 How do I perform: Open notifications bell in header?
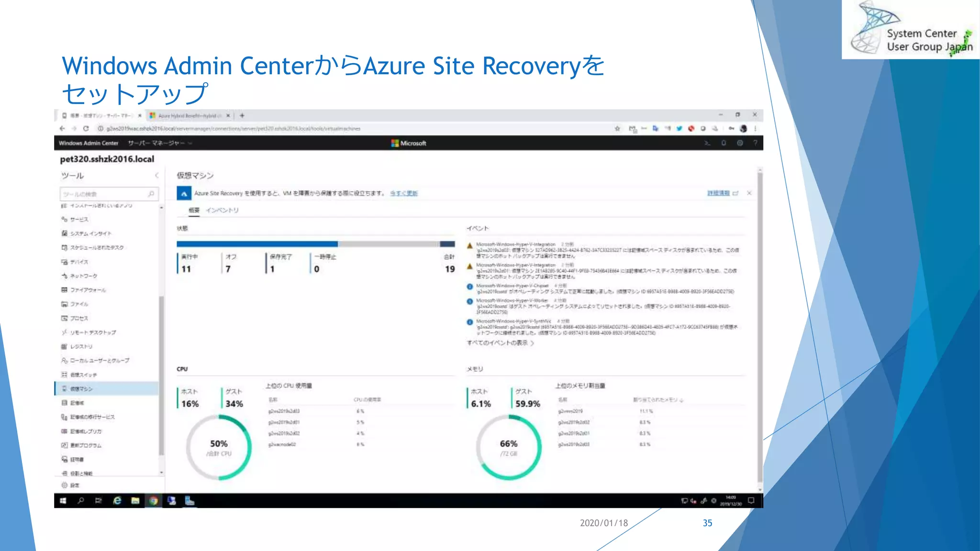coord(724,143)
